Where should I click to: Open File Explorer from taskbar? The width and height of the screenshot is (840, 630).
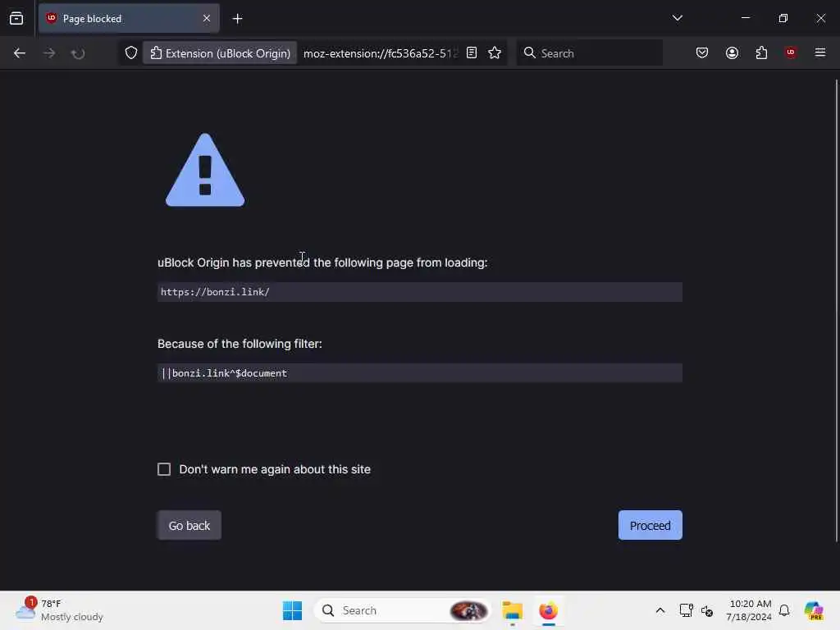(x=512, y=610)
